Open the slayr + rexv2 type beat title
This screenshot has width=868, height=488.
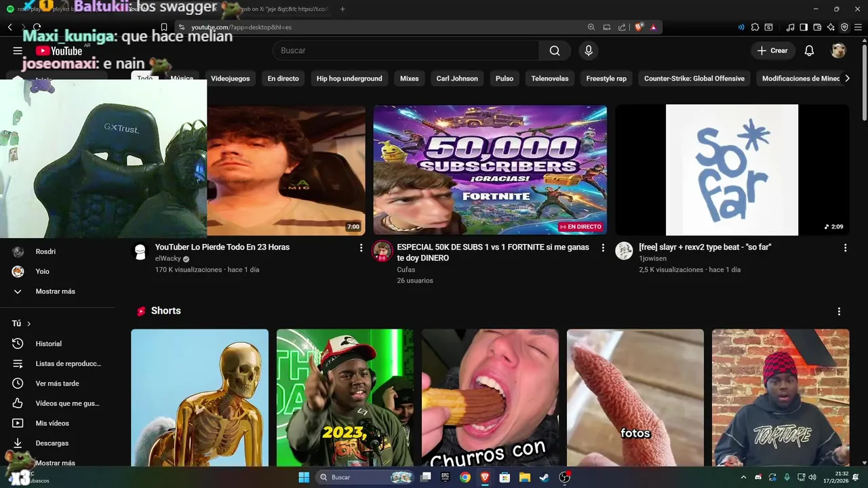705,247
